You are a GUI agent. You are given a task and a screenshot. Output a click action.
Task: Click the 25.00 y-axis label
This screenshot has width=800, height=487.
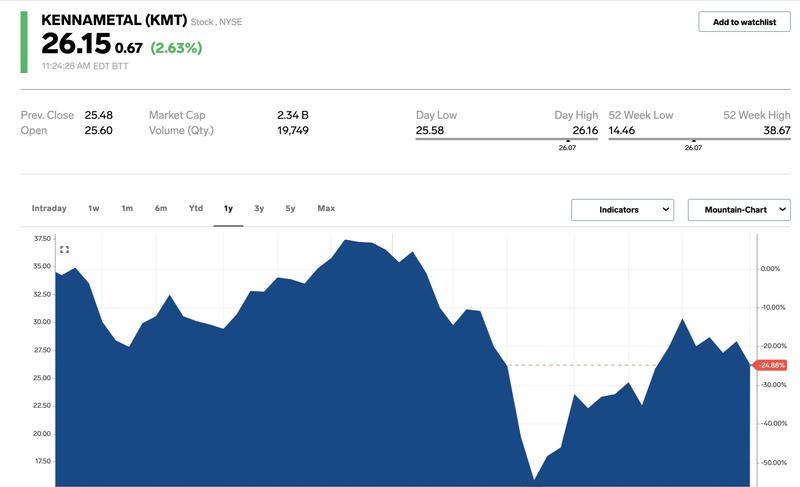[42, 378]
